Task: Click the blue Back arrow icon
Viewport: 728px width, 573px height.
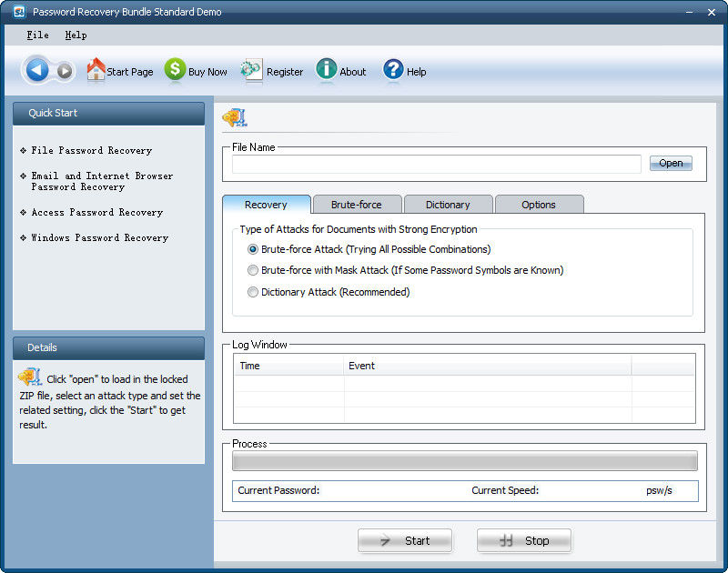Action: tap(37, 71)
